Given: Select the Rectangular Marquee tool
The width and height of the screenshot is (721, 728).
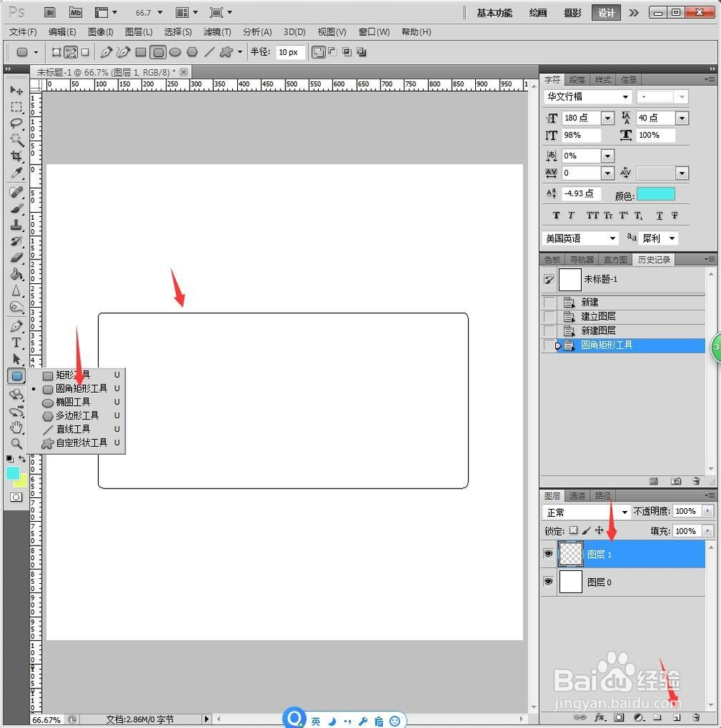Looking at the screenshot, I should click(17, 107).
